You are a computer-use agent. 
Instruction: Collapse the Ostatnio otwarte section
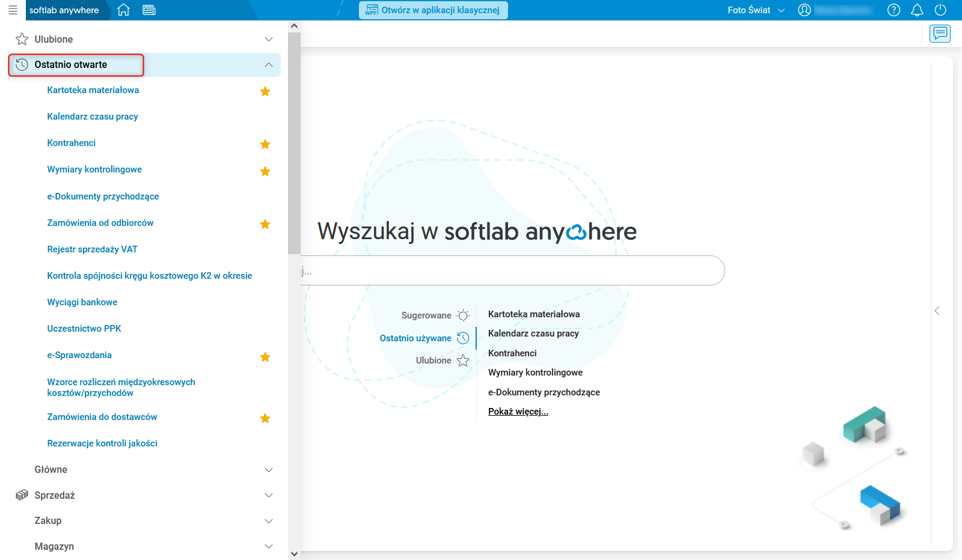click(269, 65)
